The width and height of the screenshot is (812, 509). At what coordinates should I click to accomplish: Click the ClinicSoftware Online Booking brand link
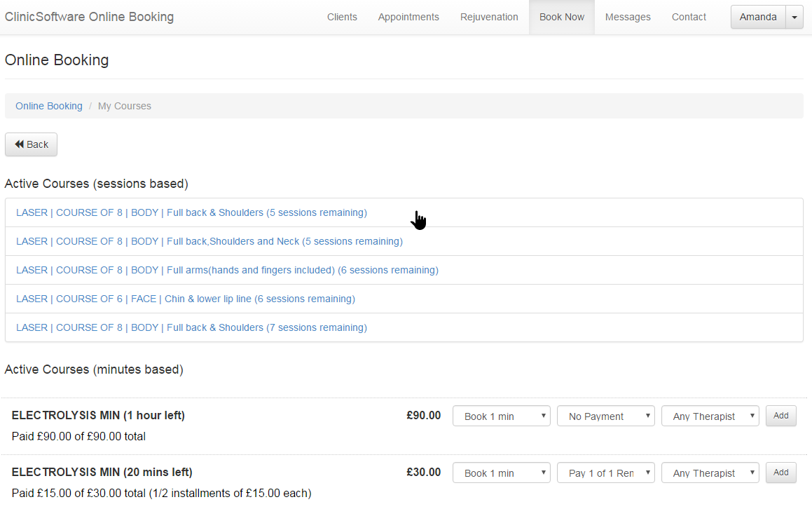pyautogui.click(x=89, y=17)
